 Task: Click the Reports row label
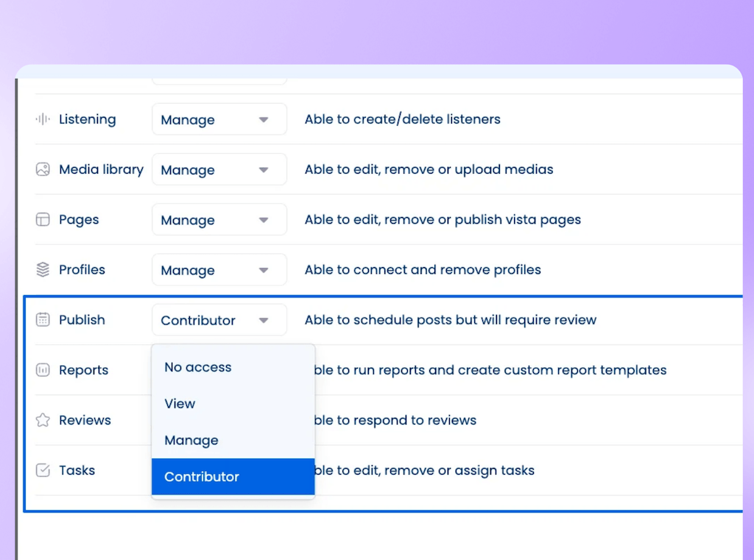click(84, 370)
